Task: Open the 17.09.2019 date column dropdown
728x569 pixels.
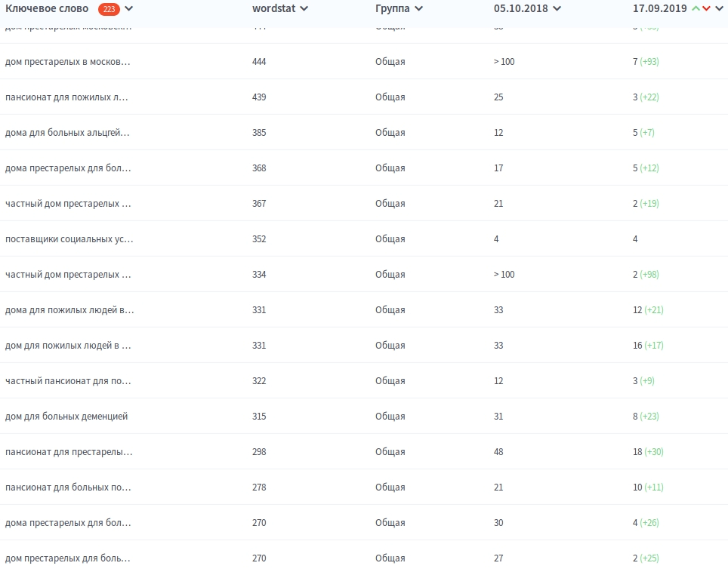Action: click(719, 9)
